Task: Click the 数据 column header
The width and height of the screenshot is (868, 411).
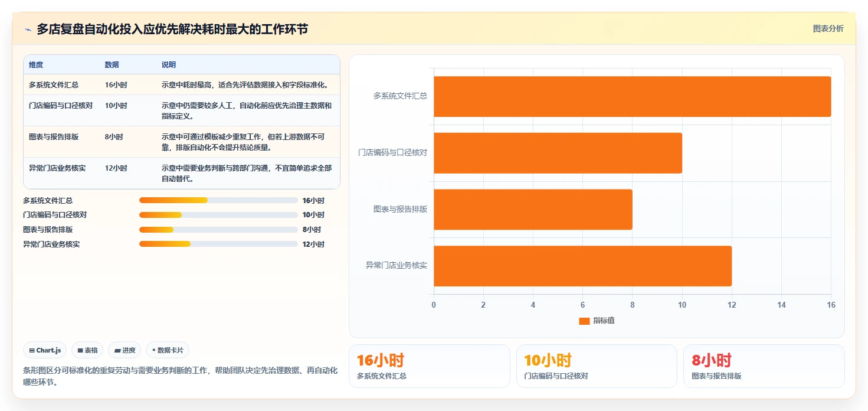Action: (x=112, y=64)
